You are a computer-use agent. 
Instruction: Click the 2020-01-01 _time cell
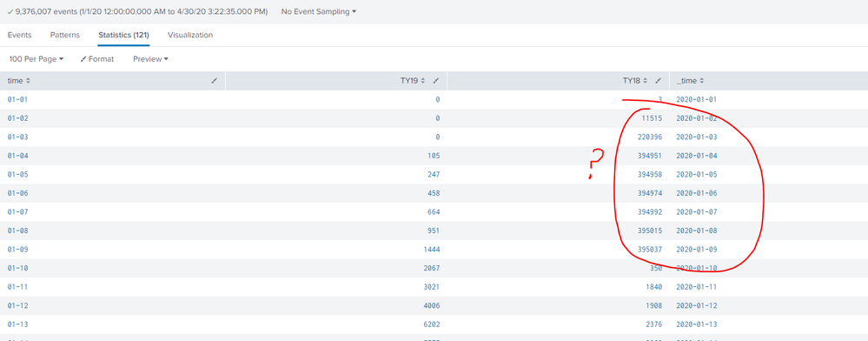[x=697, y=100]
